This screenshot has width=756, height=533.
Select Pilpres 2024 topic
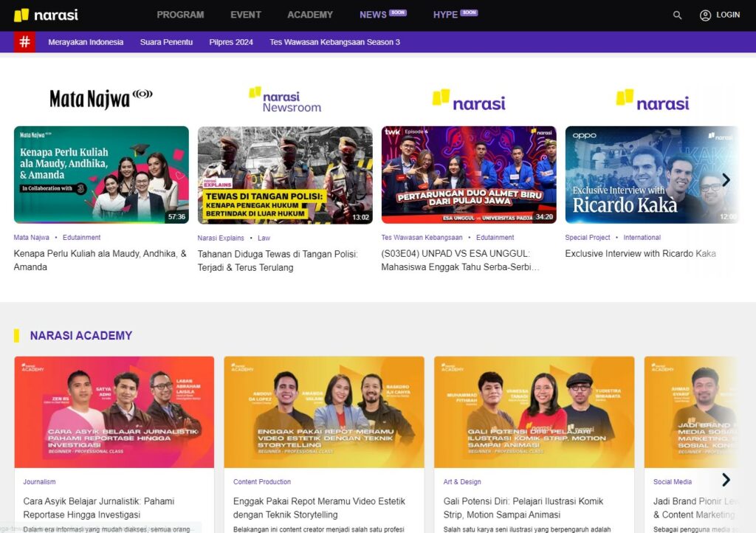231,42
